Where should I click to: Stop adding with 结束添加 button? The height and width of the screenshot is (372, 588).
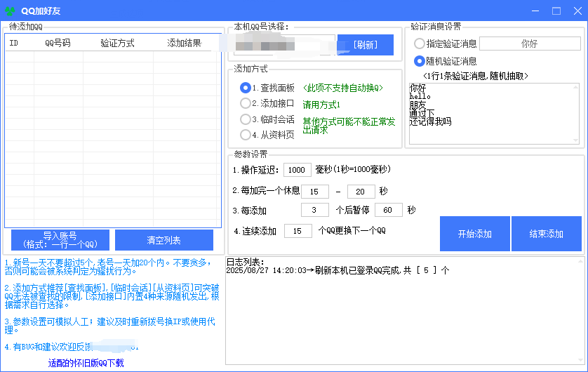point(546,234)
